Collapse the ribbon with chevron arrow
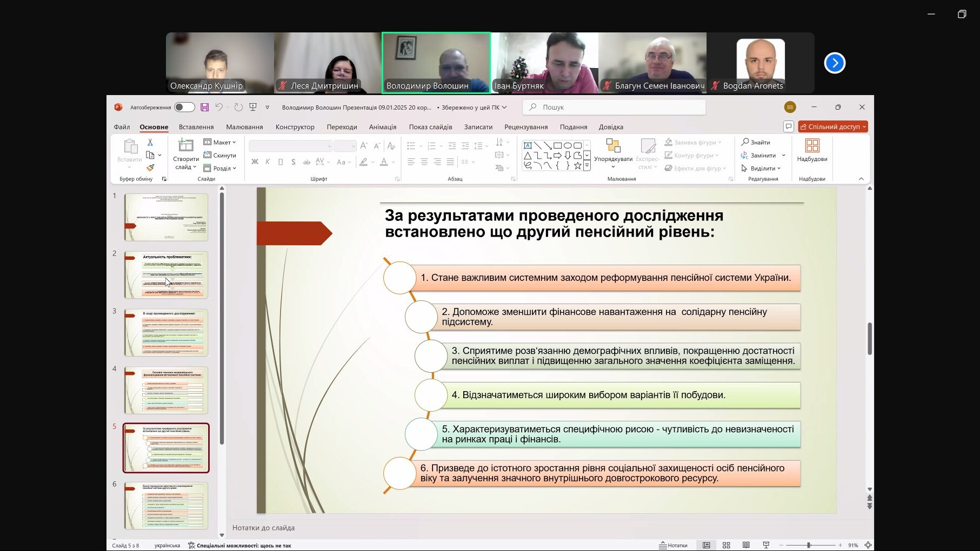Viewport: 980px width, 551px height. 861,179
